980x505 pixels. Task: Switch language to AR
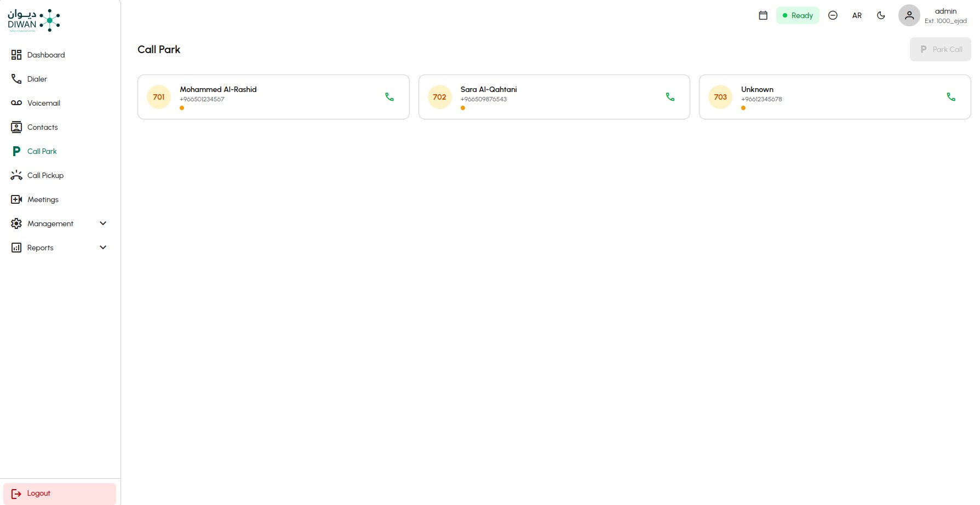[x=857, y=15]
